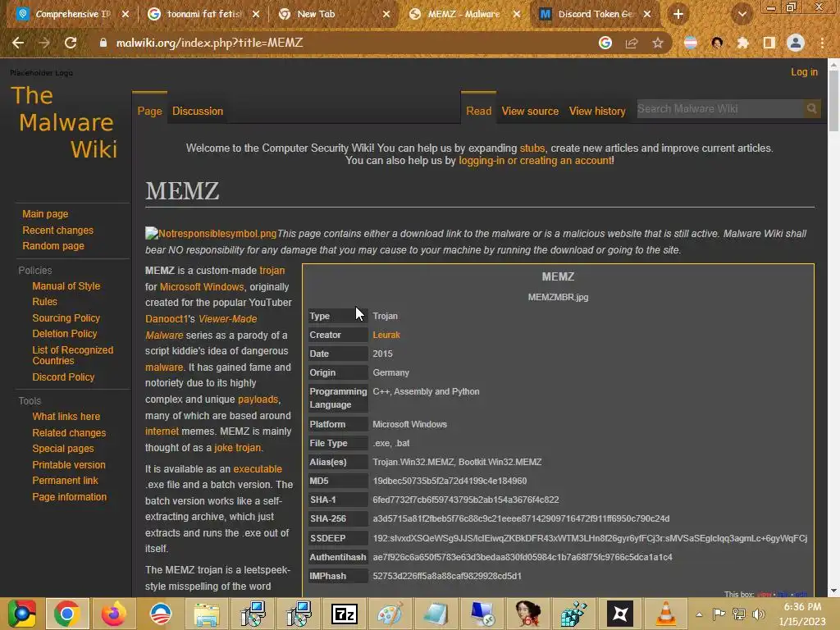Click the Log in link
This screenshot has width=840, height=630.
(x=804, y=72)
